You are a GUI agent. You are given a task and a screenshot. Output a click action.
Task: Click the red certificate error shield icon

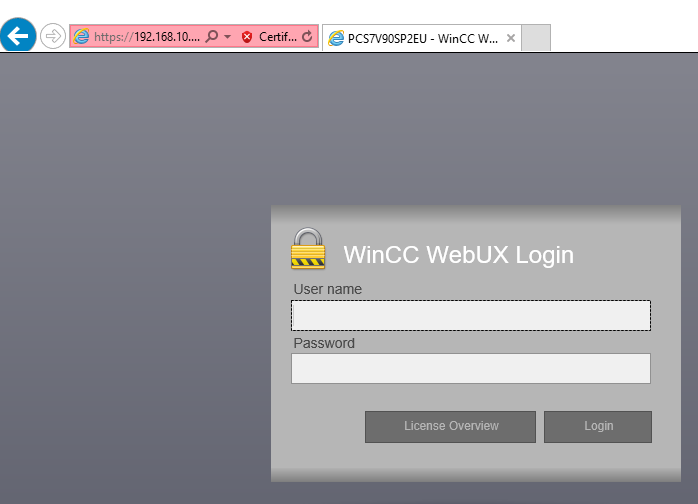pos(247,37)
